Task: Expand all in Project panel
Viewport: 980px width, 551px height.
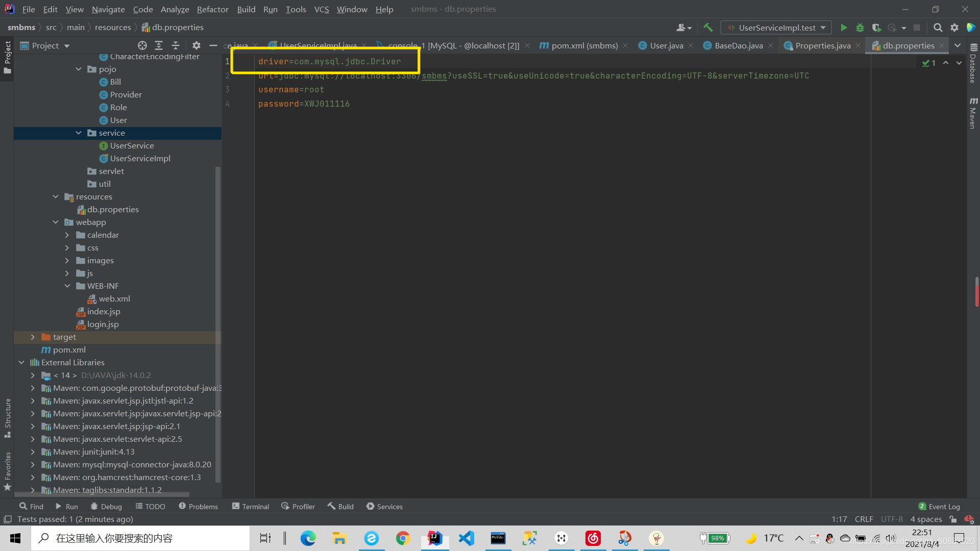Action: tap(159, 45)
